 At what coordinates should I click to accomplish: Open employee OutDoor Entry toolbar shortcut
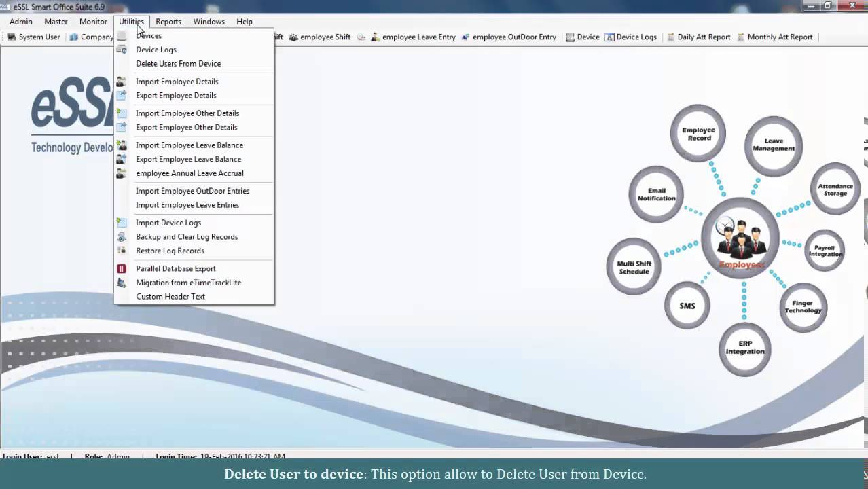pos(509,37)
